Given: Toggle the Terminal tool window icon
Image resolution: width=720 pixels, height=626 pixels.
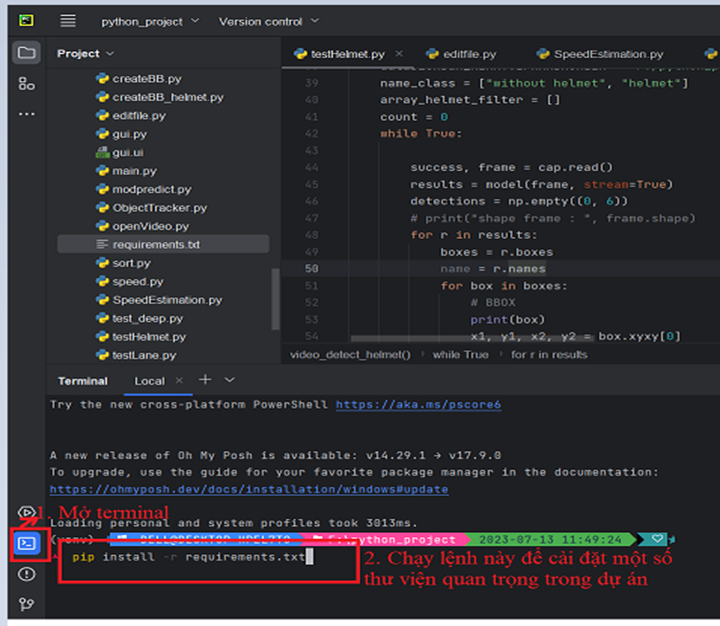Looking at the screenshot, I should tap(27, 544).
